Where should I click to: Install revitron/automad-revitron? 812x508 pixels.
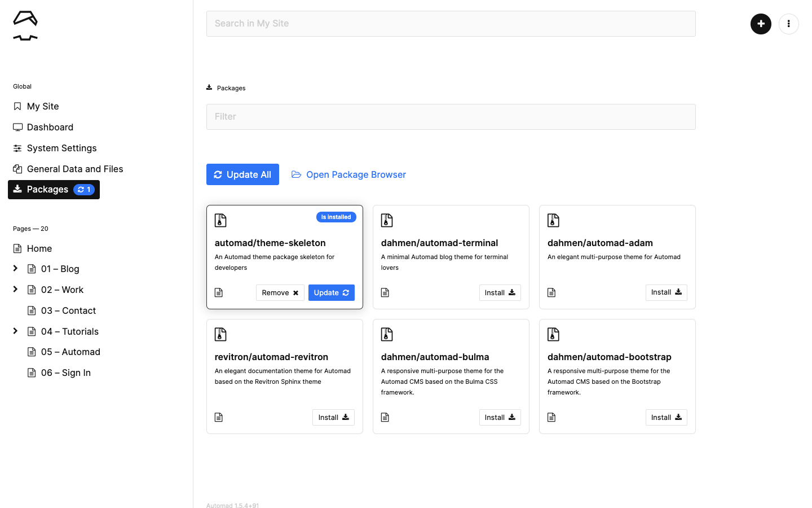334,417
